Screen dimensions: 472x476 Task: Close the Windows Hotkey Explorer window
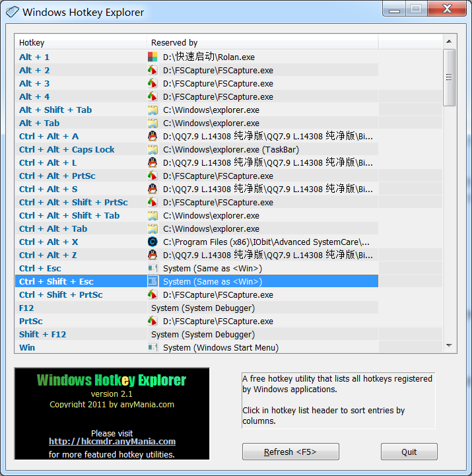(x=447, y=9)
